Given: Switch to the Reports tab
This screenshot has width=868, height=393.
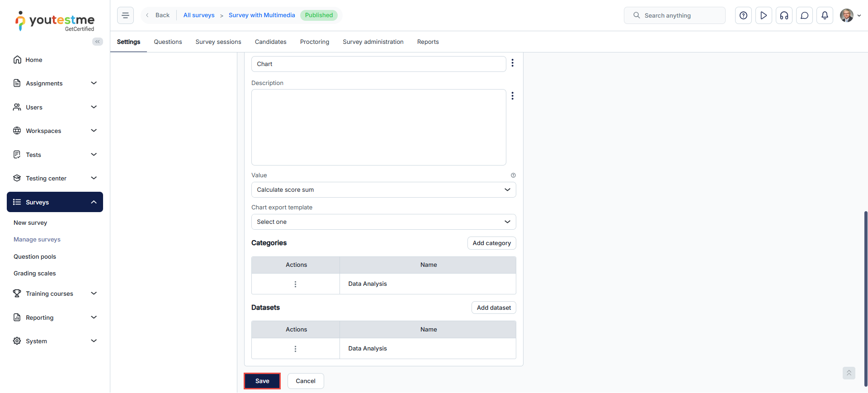Looking at the screenshot, I should [428, 42].
